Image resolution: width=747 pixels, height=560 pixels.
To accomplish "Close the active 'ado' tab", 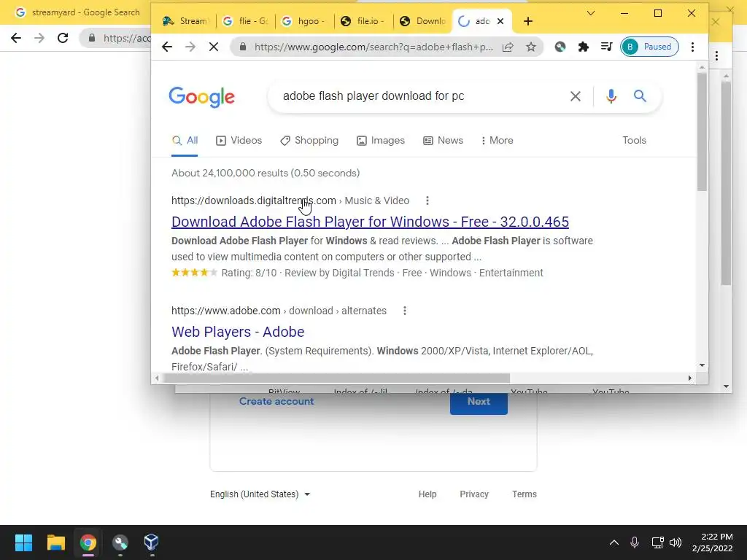I will pyautogui.click(x=500, y=21).
